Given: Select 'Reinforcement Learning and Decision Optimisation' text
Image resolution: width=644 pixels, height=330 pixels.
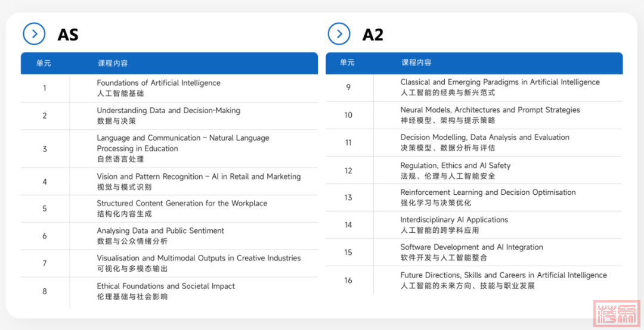Looking at the screenshot, I should [488, 192].
